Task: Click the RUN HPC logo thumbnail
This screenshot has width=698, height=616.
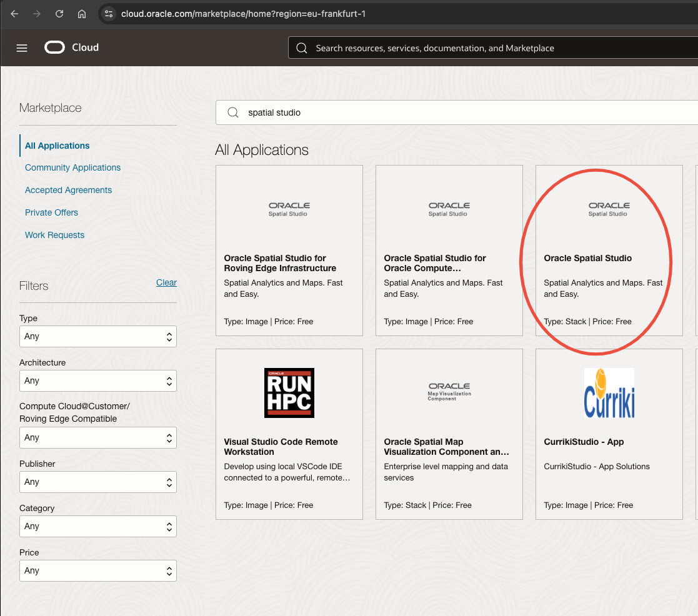Action: tap(289, 393)
